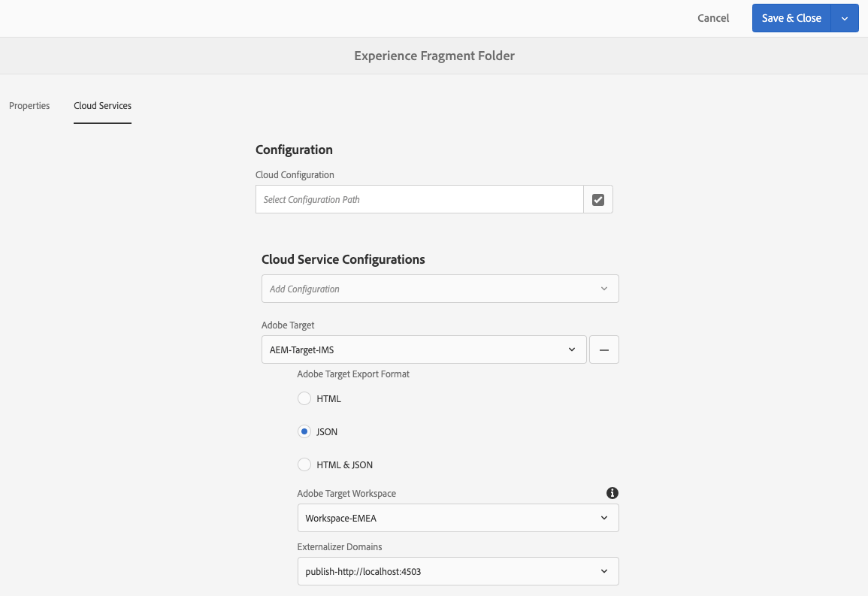
Task: Open the Adobe Target configuration dropdown showing AEM-Target-IMS
Action: point(424,349)
